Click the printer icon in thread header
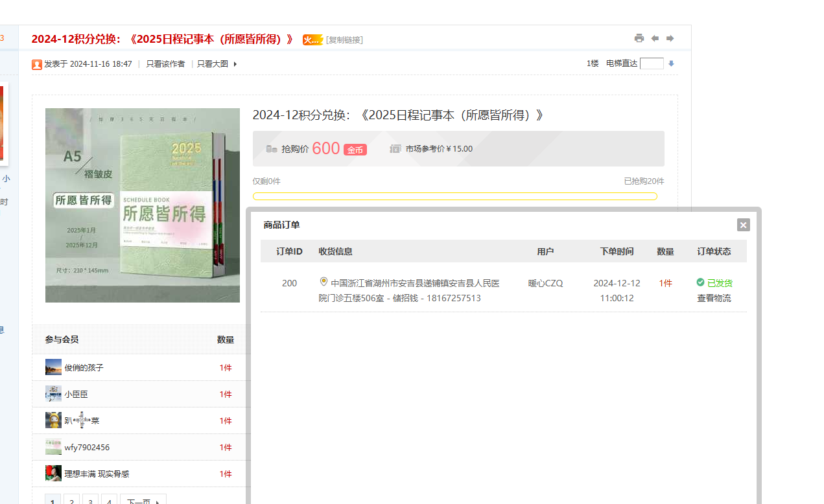Viewport: 824px width, 504px height. click(x=639, y=38)
